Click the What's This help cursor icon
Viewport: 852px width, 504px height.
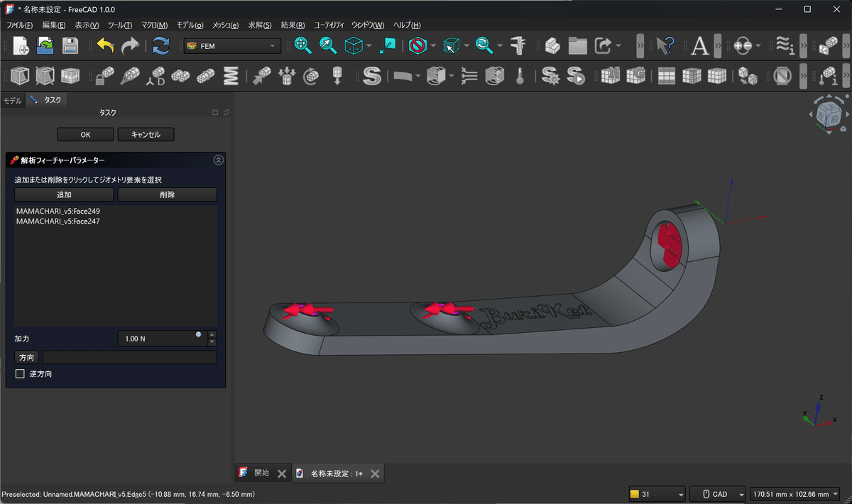[x=665, y=46]
